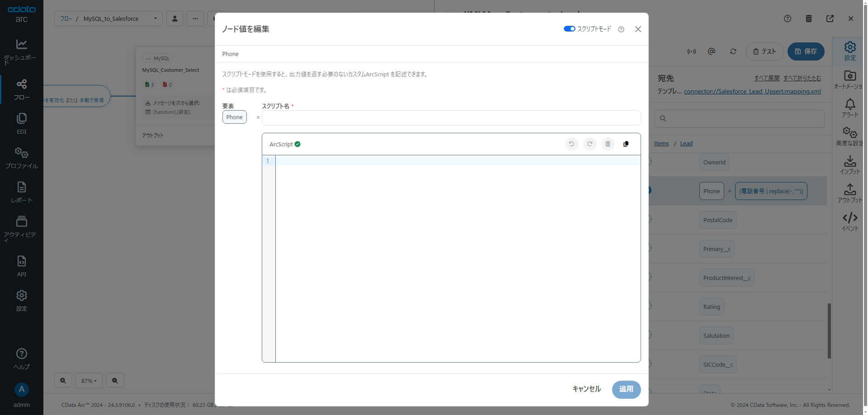Screen dimensions: 868x415
Task: Open レポート in sidebar
Action: [22, 192]
